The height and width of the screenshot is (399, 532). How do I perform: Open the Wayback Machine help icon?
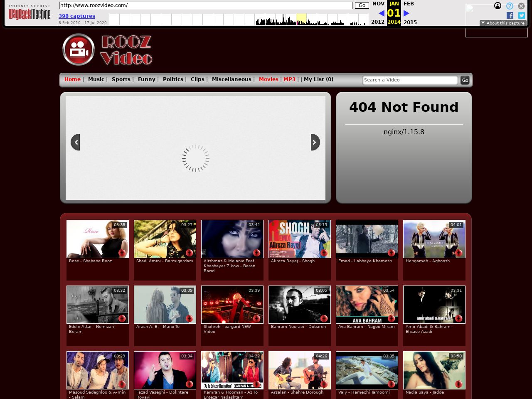[x=510, y=6]
